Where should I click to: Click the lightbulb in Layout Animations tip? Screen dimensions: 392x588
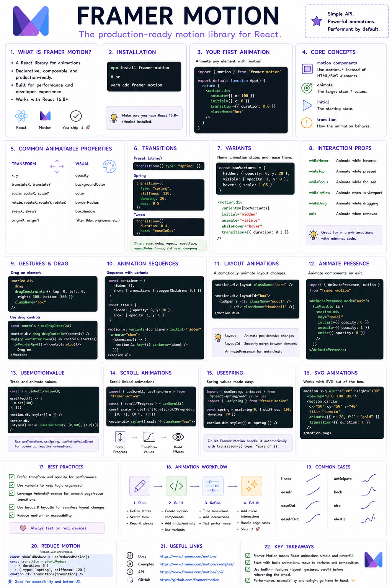point(218,338)
